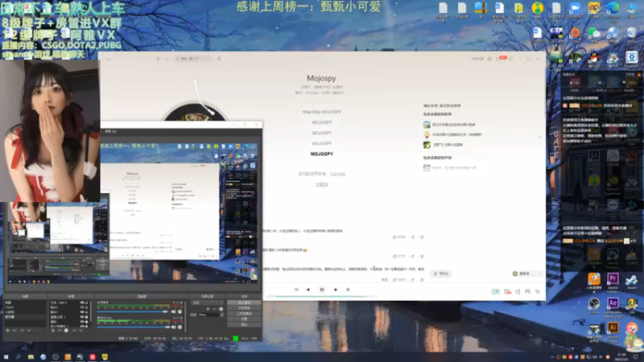Open settings gear of second mixer channel
The height and width of the screenshot is (362, 644).
[x=180, y=327]
